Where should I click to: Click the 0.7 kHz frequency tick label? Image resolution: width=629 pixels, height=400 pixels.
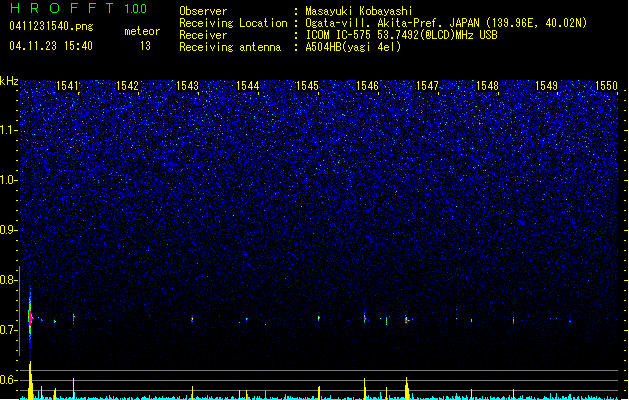(8, 330)
